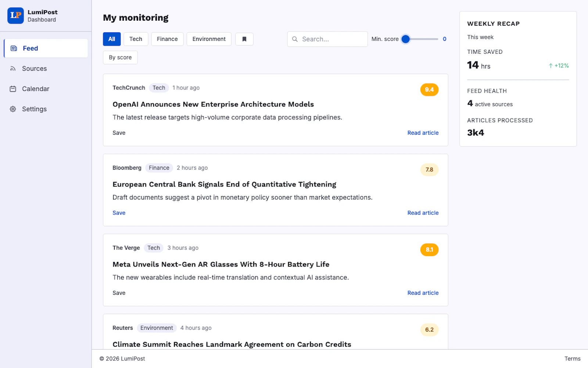Click the Reuters source name

123,328
